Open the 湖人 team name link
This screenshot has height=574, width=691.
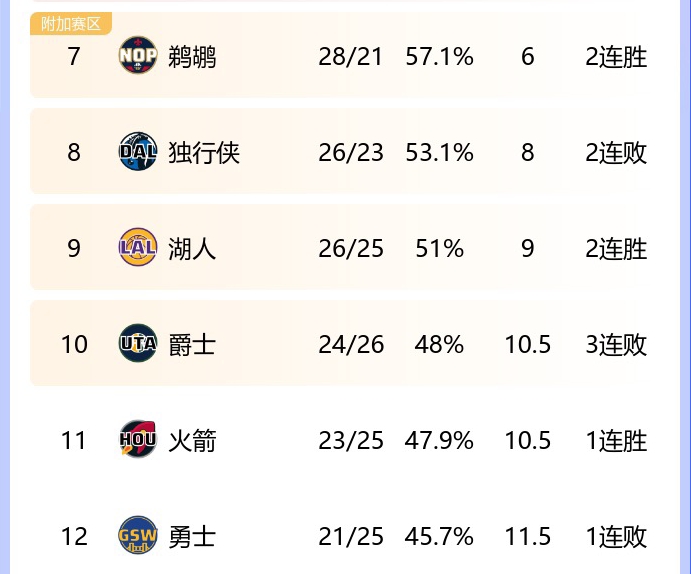pos(192,249)
